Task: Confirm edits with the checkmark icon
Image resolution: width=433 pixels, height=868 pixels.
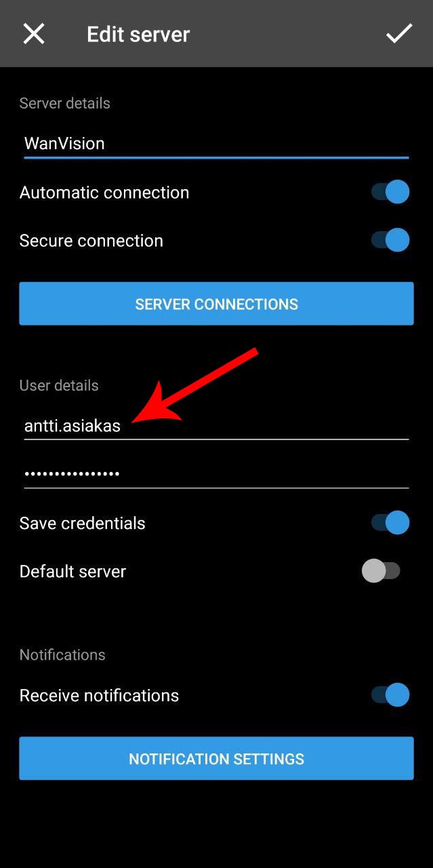Action: click(399, 33)
